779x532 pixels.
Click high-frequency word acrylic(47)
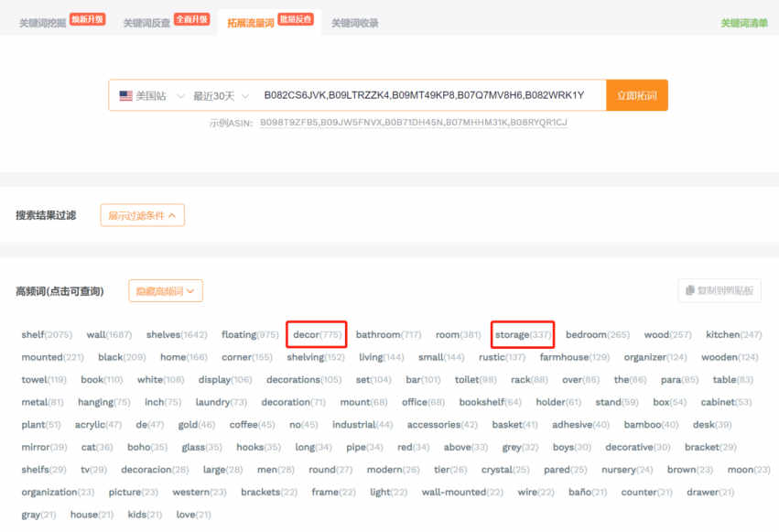click(98, 424)
